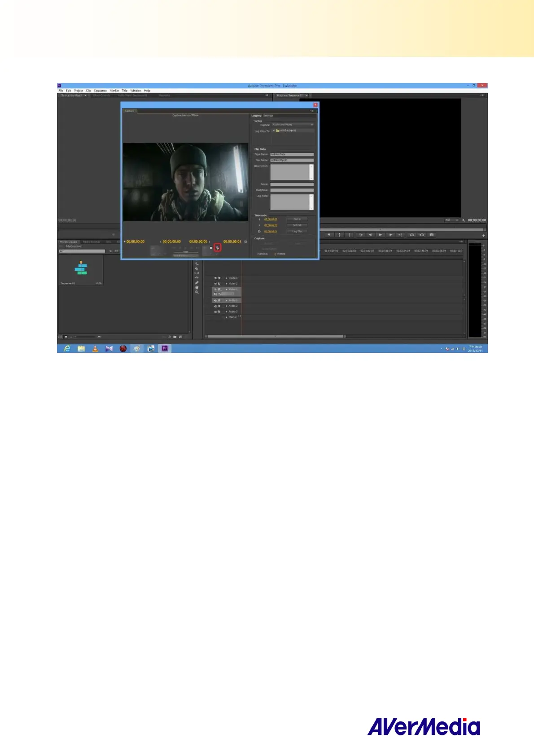The height and width of the screenshot is (756, 534).
Task: Click the red-highlighted Record button in Capture
Action: click(x=218, y=247)
